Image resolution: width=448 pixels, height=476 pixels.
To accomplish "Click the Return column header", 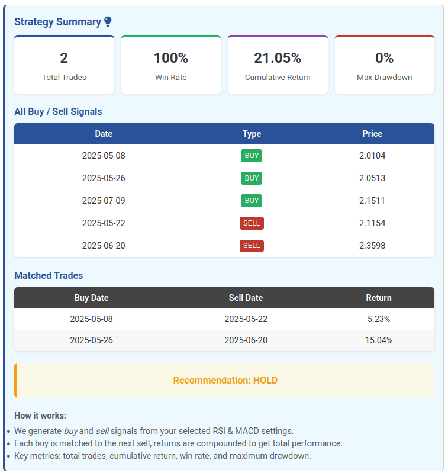I will coord(379,298).
